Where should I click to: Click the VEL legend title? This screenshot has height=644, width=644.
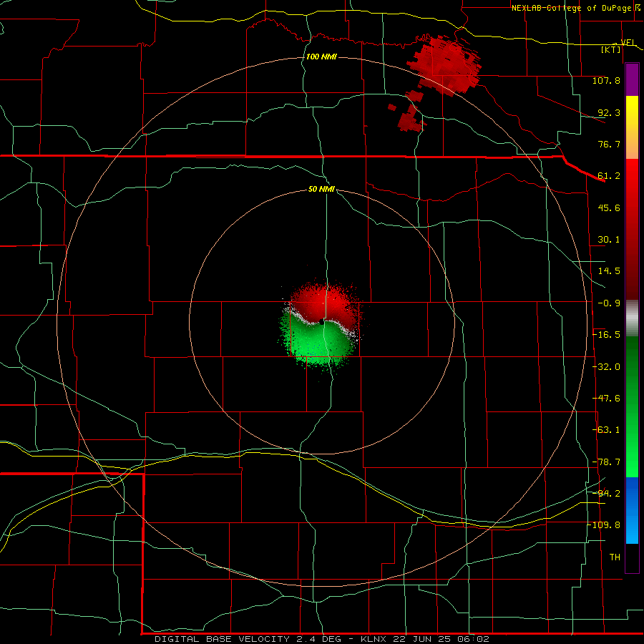point(628,42)
